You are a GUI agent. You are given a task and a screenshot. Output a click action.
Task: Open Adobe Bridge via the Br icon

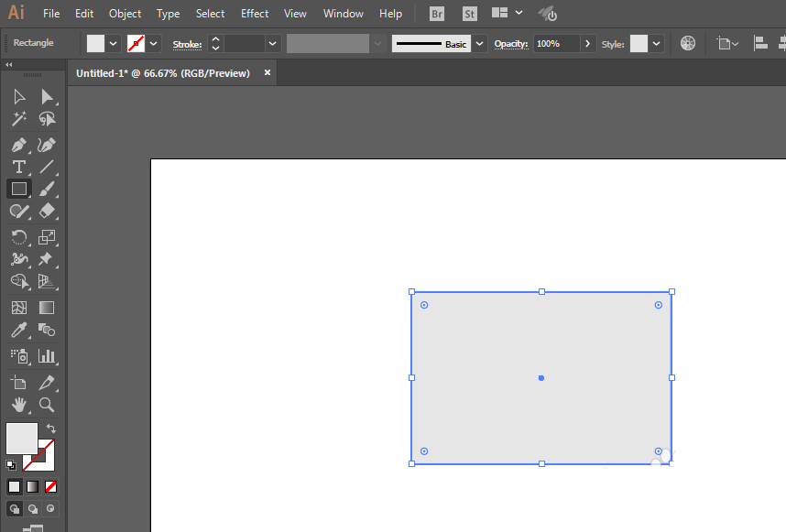coord(437,14)
